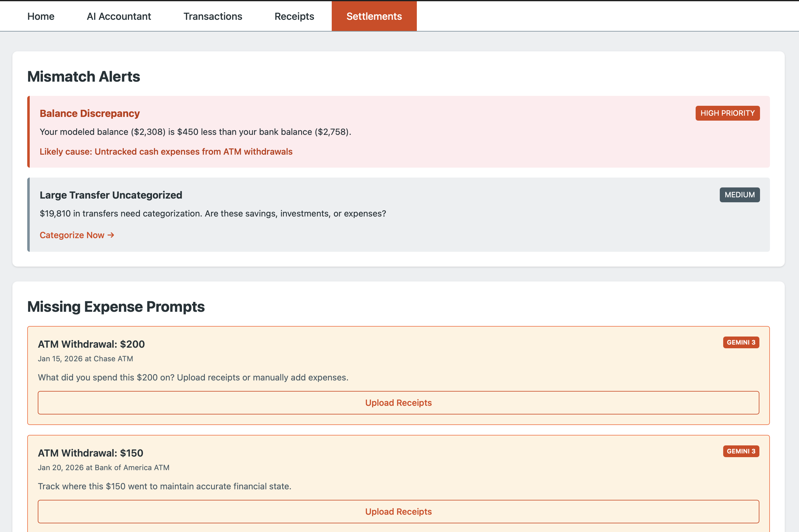Open the Transactions tab
The height and width of the screenshot is (532, 799).
click(213, 16)
